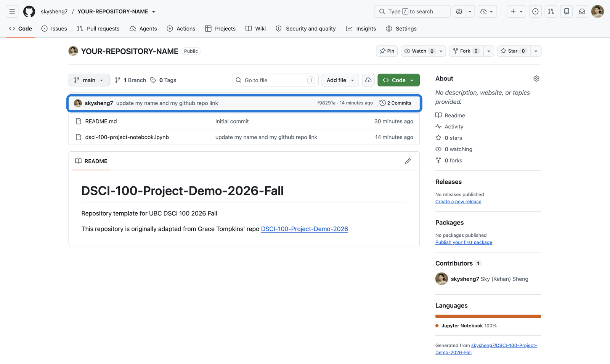Open the 2 Commits history
610x364 pixels.
395,103
